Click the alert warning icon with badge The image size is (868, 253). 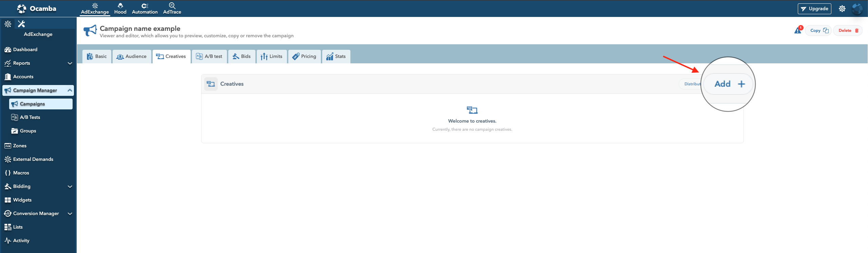point(797,30)
